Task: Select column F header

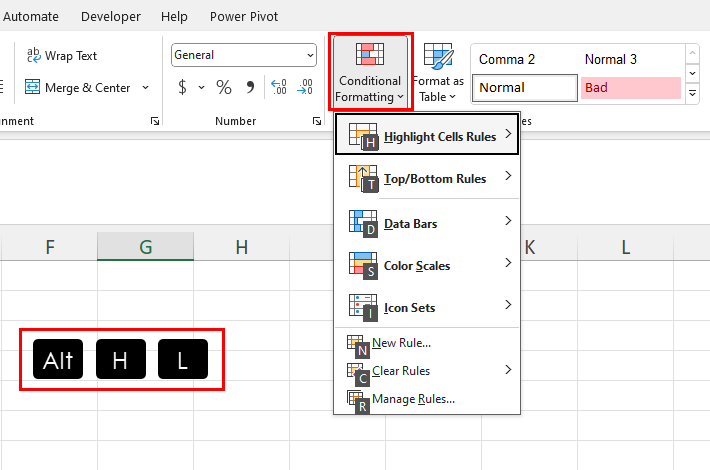Action: tap(50, 247)
